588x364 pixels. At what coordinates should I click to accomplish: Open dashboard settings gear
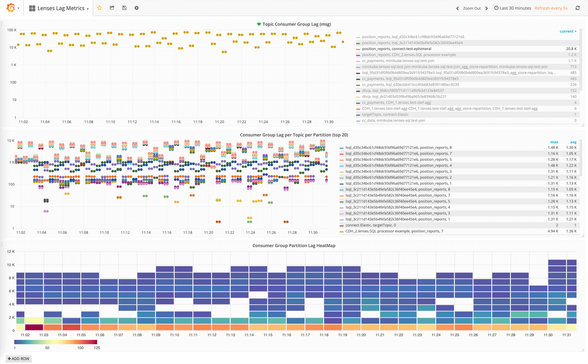(x=136, y=8)
